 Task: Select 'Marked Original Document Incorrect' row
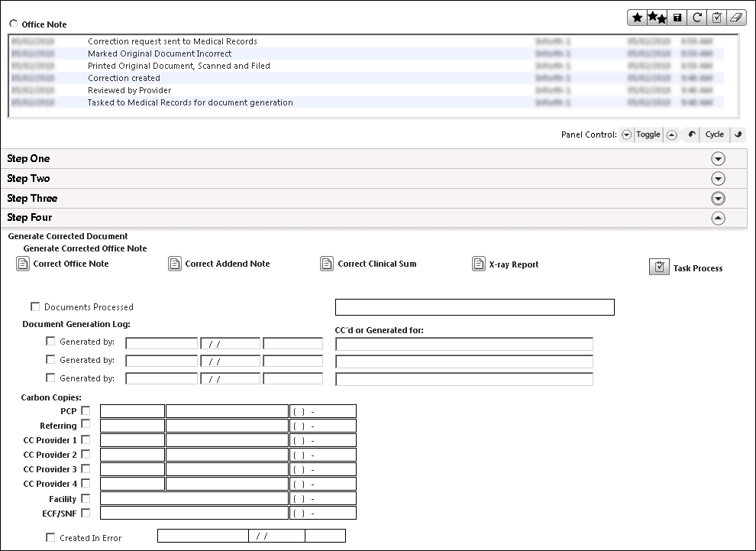[367, 53]
